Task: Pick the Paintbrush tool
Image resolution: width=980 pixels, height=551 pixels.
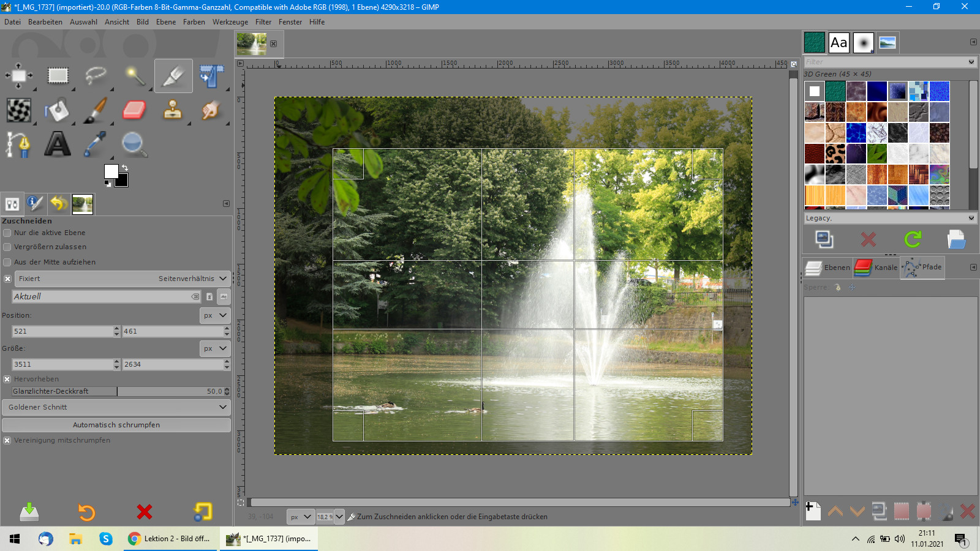Action: (x=95, y=110)
